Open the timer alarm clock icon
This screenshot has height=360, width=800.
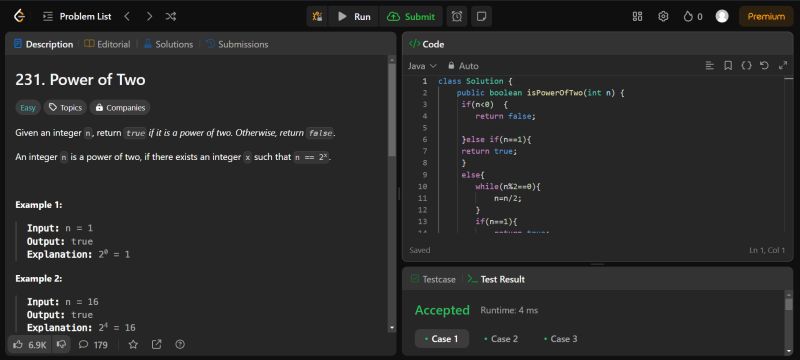click(457, 16)
